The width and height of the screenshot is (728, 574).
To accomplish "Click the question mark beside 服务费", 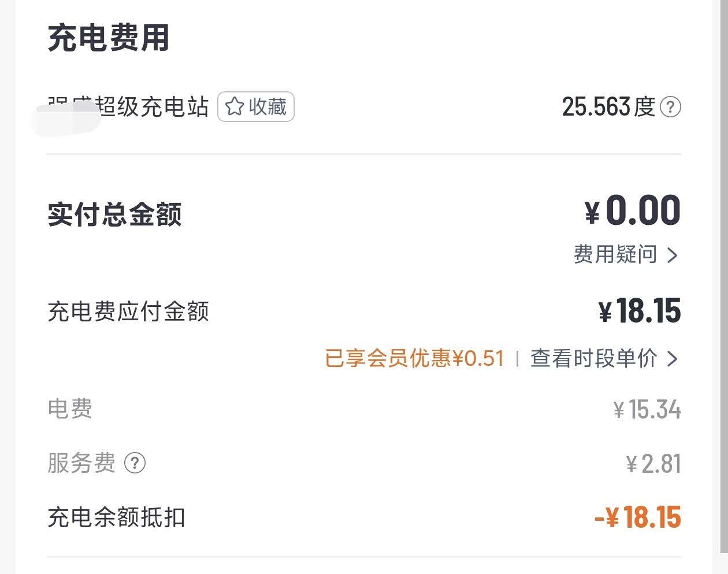I will [135, 463].
